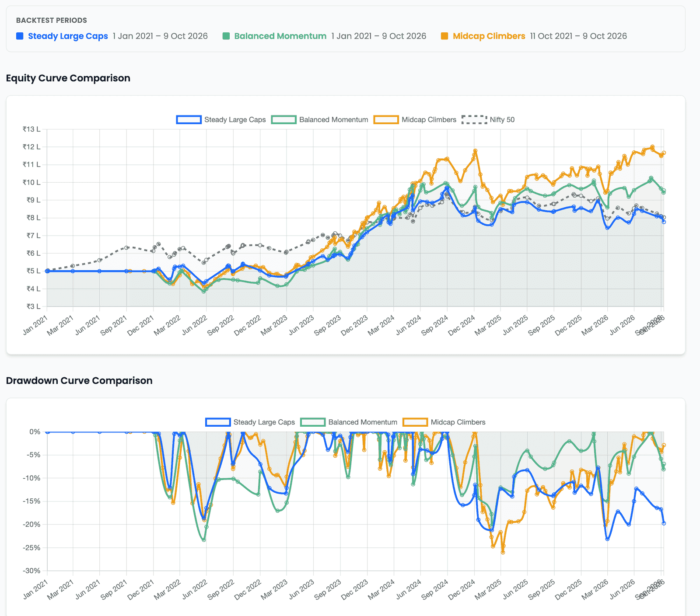
Task: Click the Dec 2024 label on the equity chart x-axis
Action: pos(462,325)
